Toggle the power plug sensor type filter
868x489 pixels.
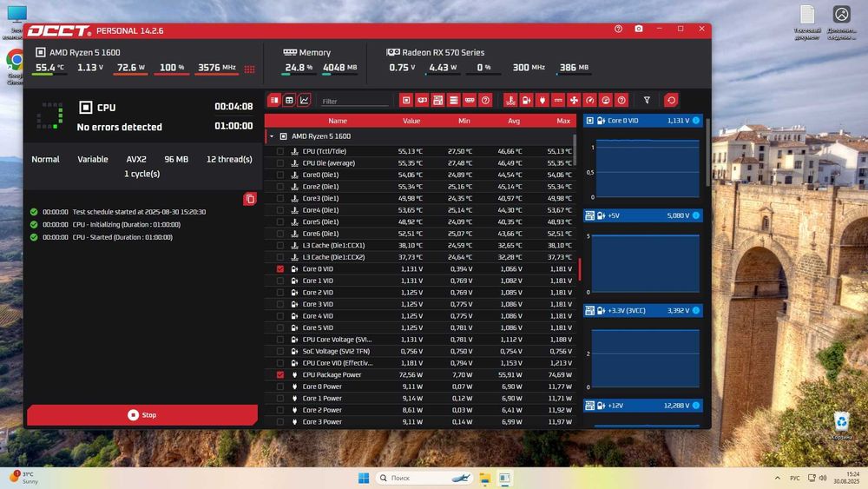pyautogui.click(x=542, y=100)
